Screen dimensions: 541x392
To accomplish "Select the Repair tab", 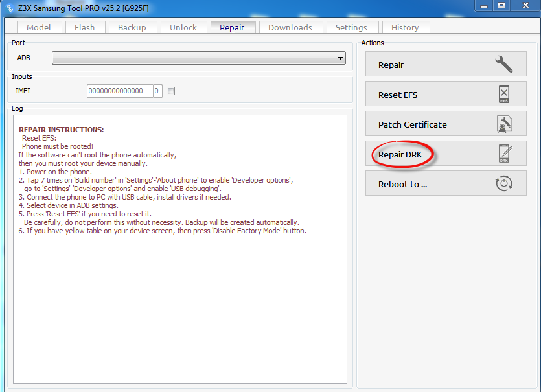I will click(232, 27).
